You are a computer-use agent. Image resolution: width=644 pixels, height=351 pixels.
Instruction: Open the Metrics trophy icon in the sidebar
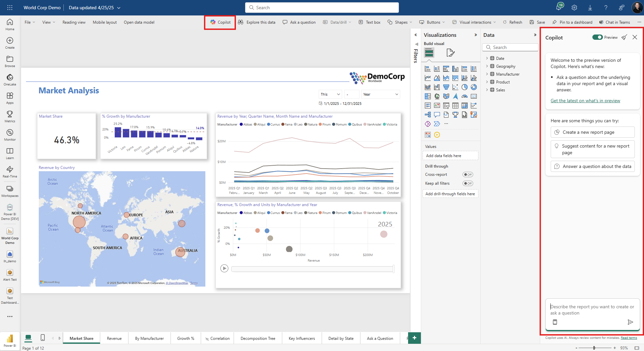(10, 114)
